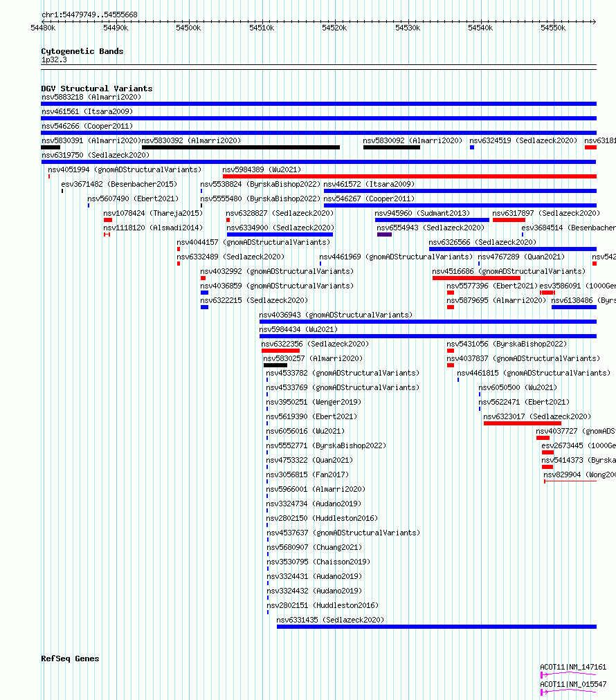Click nsv5619390 (Ebert2021) label
Screen dimensions: 616x700
point(311,416)
